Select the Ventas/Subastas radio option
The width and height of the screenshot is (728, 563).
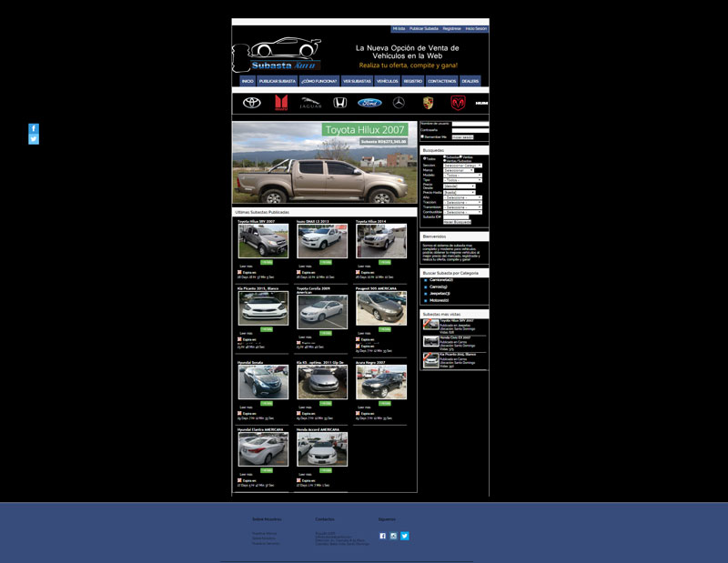(444, 161)
